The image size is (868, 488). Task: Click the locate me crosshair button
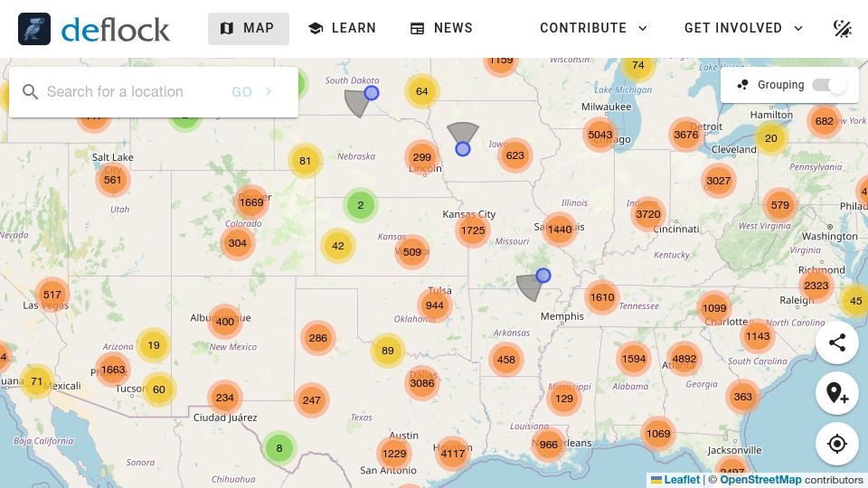pyautogui.click(x=837, y=444)
